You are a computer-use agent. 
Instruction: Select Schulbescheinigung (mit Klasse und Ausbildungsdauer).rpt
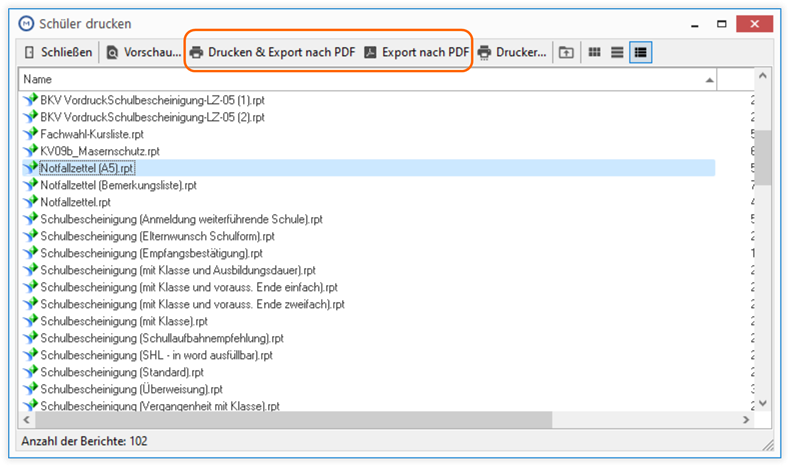coord(178,270)
